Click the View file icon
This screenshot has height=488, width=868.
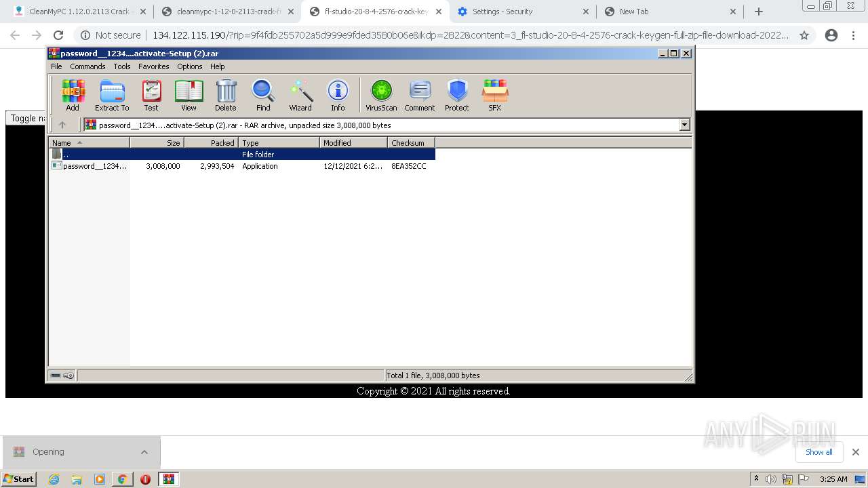tap(189, 96)
